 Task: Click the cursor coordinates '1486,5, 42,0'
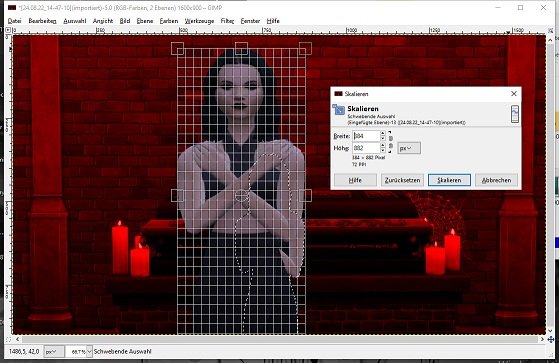point(24,352)
